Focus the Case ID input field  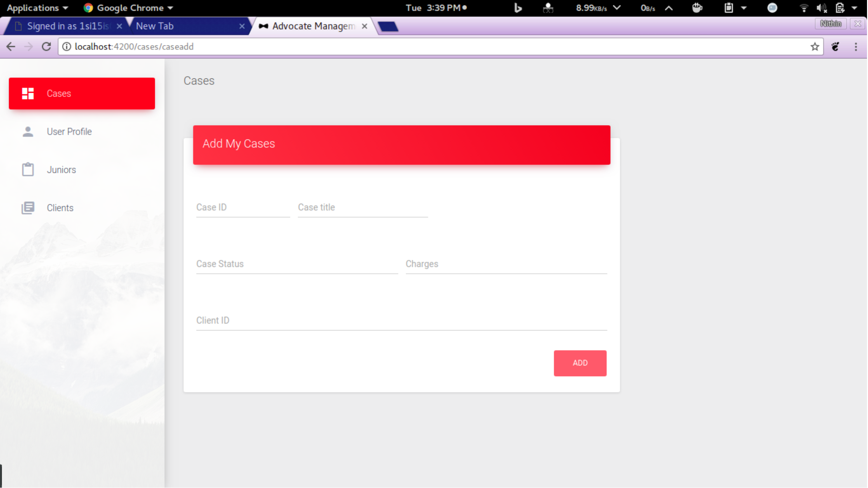243,208
